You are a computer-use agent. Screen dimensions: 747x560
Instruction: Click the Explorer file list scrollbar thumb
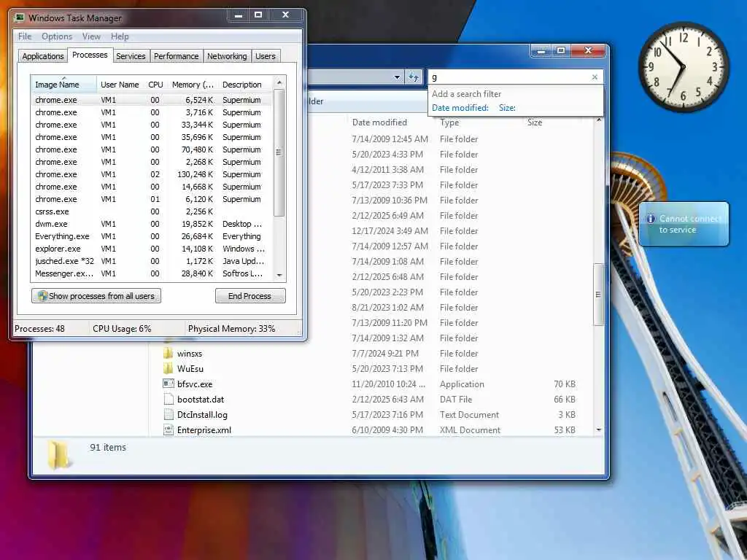click(598, 295)
